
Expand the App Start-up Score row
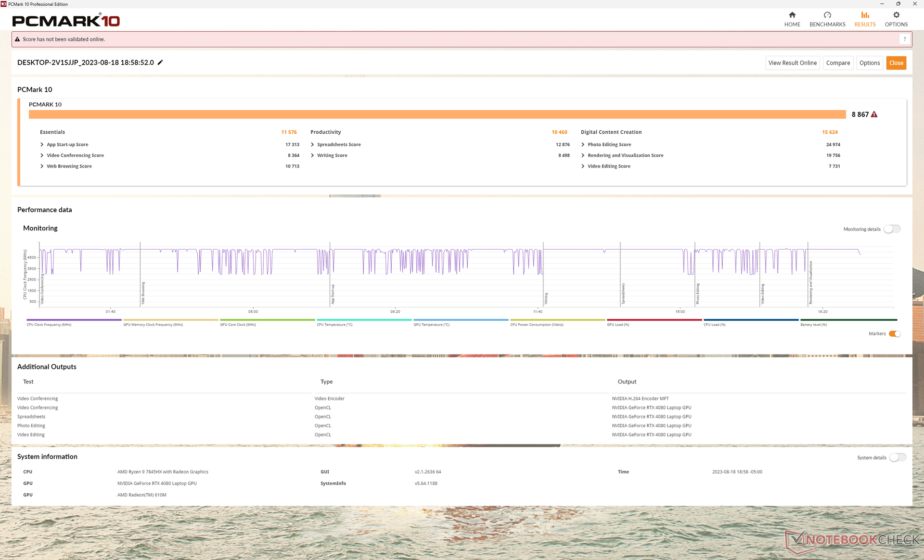(42, 145)
